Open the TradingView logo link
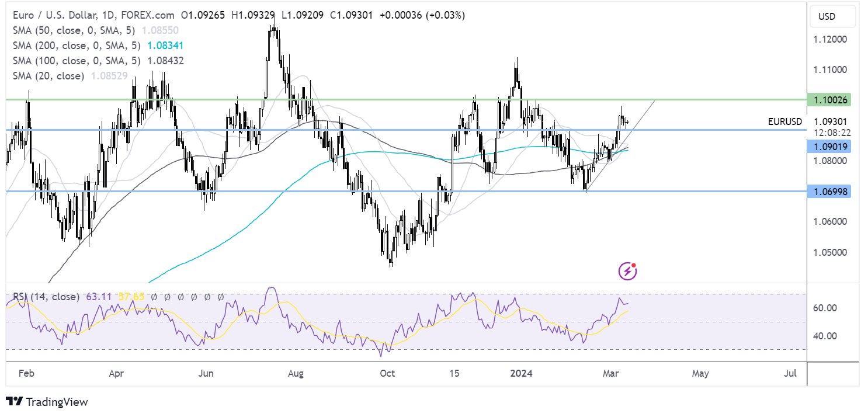 click(x=47, y=402)
